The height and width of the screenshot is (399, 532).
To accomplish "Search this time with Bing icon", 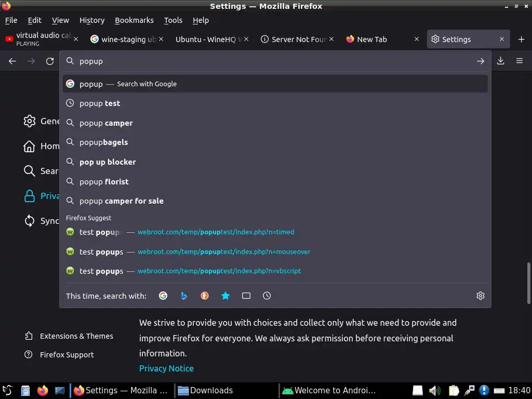I will pyautogui.click(x=184, y=296).
